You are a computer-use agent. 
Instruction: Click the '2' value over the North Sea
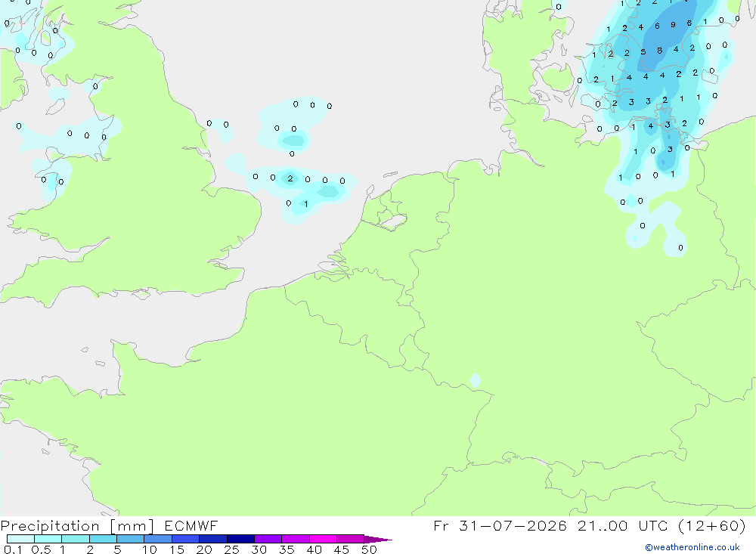(x=290, y=178)
